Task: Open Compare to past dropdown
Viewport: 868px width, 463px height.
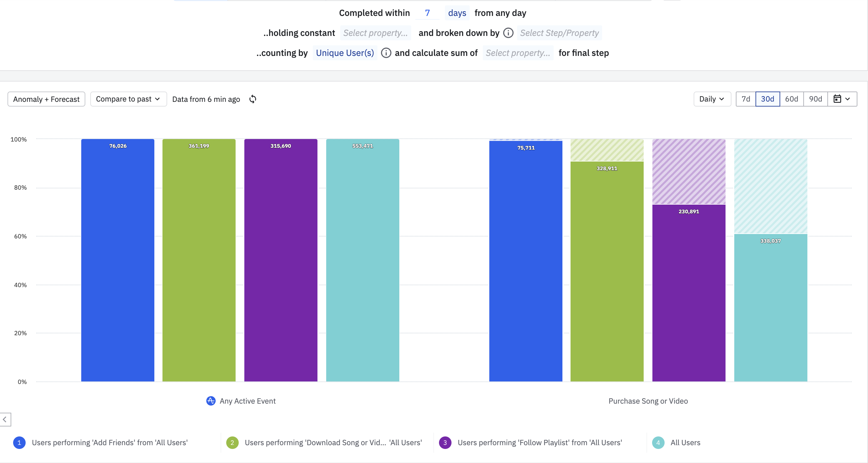Action: [128, 99]
